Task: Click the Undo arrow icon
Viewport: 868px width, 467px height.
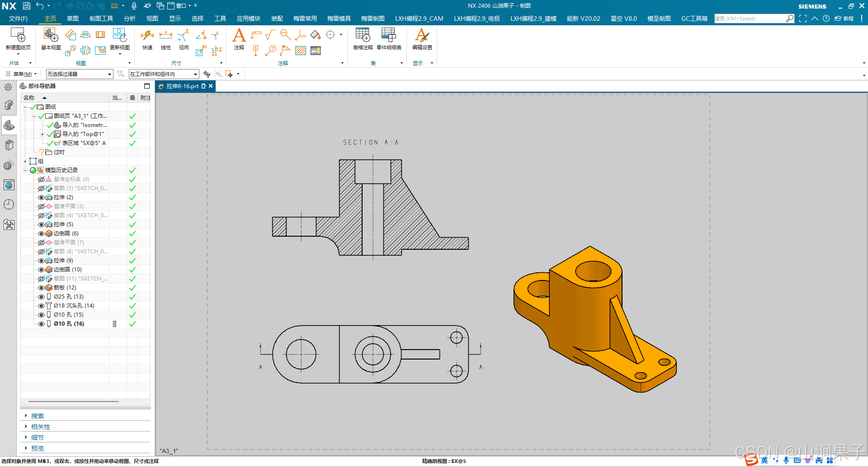Action: click(x=40, y=6)
